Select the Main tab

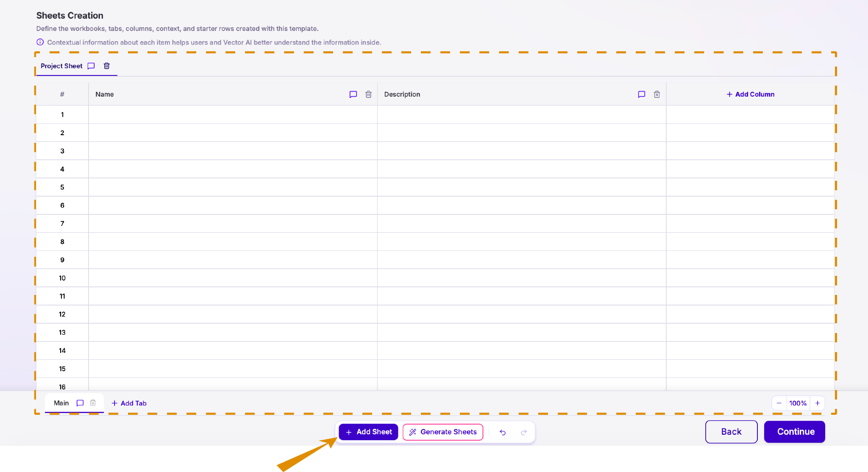click(61, 403)
